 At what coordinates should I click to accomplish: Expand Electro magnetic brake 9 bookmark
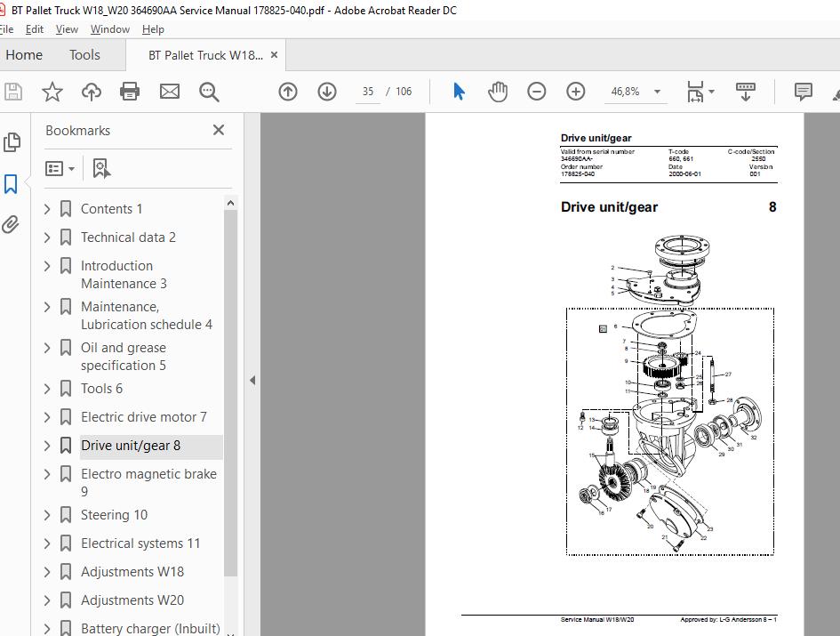coord(47,474)
